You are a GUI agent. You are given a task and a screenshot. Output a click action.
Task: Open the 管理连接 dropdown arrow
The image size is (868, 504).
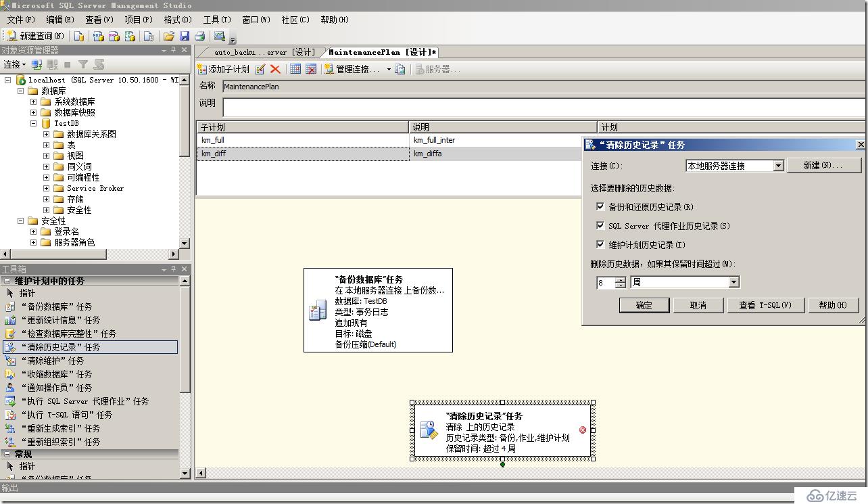point(388,69)
